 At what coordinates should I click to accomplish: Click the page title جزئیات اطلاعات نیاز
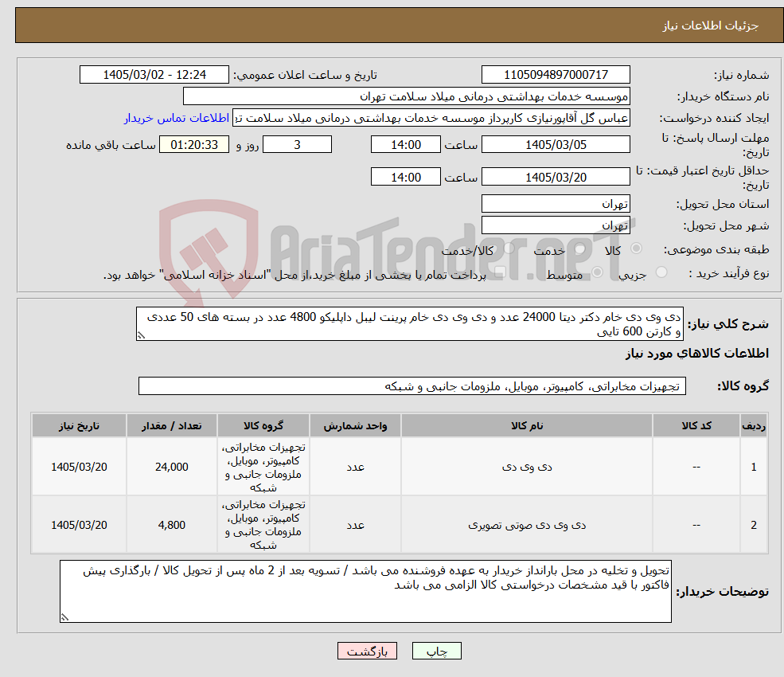coord(711,25)
